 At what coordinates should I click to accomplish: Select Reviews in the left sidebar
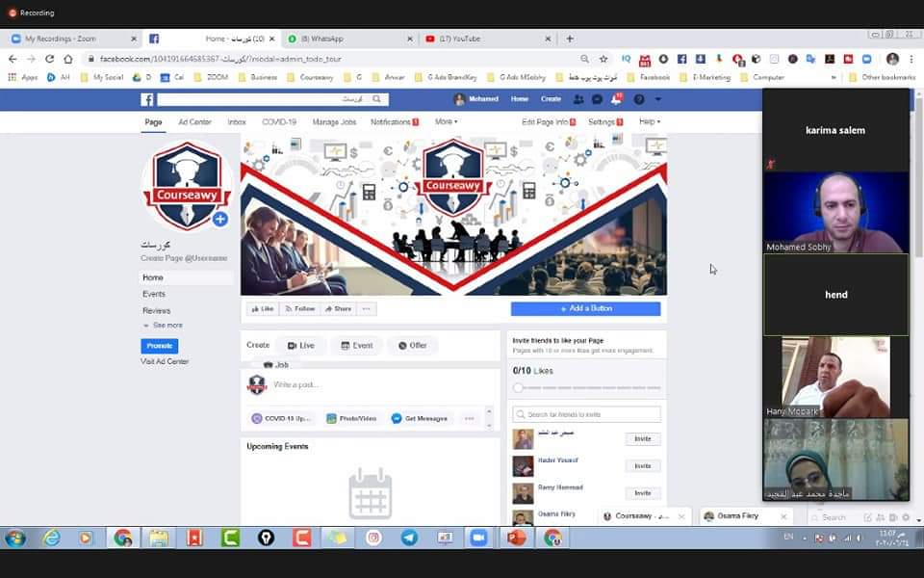156,311
